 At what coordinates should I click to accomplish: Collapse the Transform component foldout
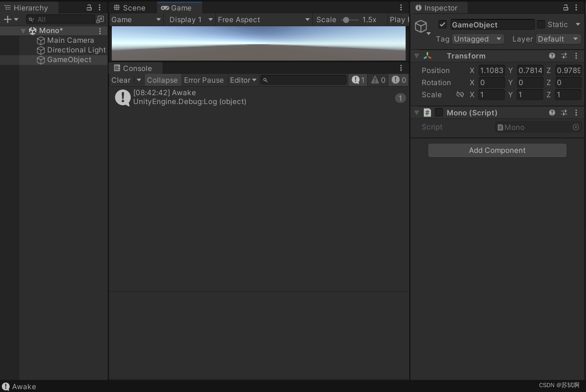tap(416, 56)
